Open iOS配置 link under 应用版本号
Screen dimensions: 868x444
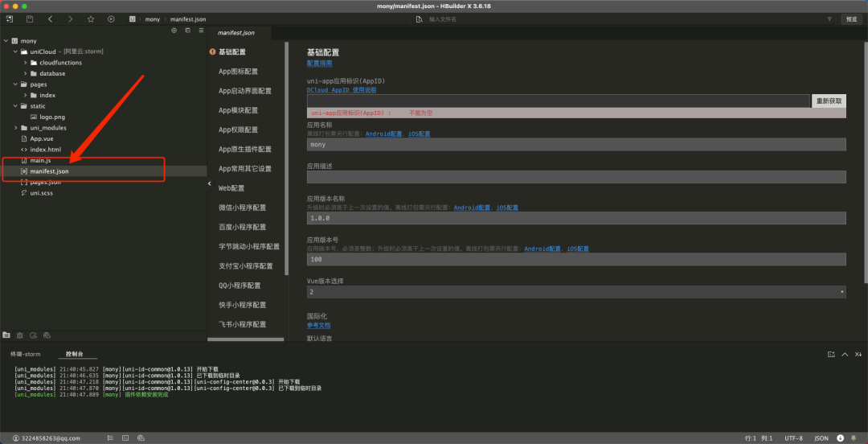click(x=579, y=249)
